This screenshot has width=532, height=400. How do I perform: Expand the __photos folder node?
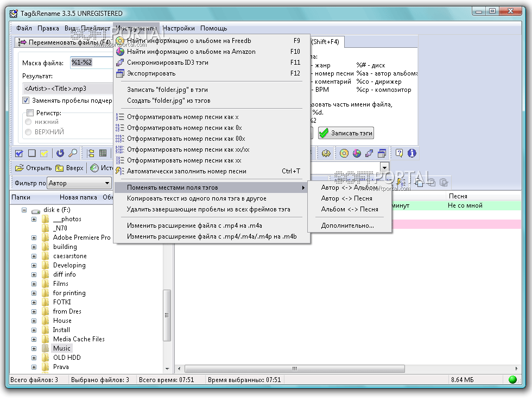tap(34, 220)
